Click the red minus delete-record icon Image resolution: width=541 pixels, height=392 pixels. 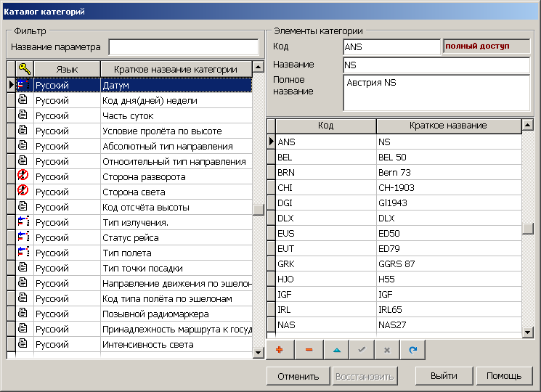[x=309, y=350]
